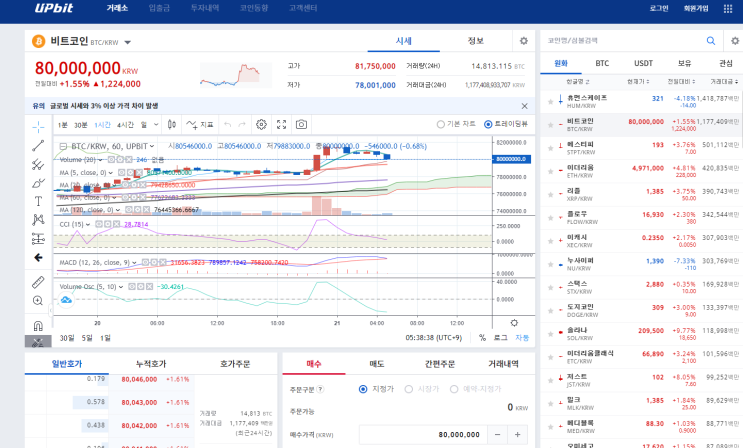Screen dimensions: 743x448
Task: Select the brush drawing tool
Action: 38,183
